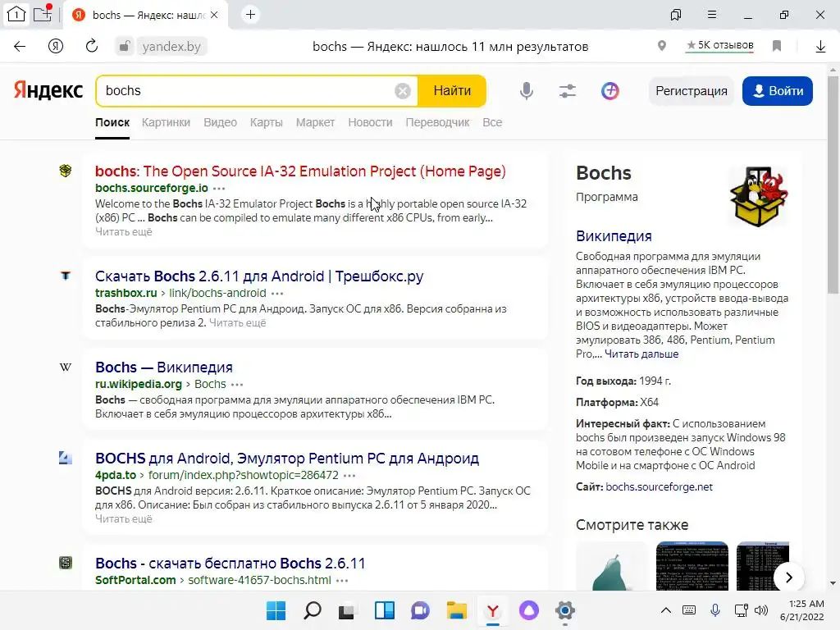Viewport: 840px width, 630px height.
Task: Start voice search with microphone
Action: tap(527, 90)
